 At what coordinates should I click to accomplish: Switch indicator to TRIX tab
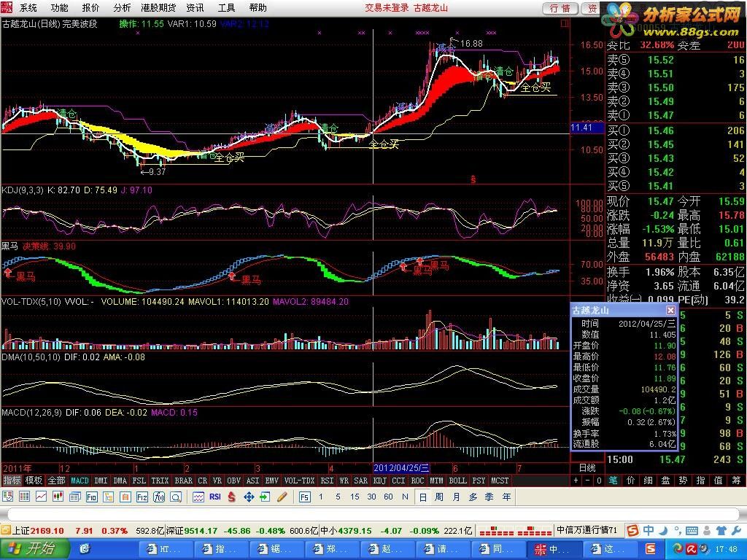(160, 481)
